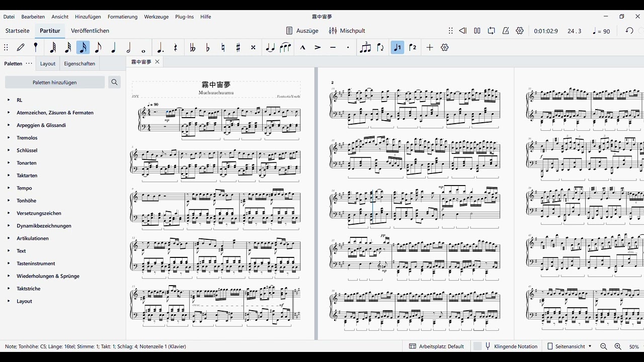Switch to the Startseite tab

(x=18, y=31)
